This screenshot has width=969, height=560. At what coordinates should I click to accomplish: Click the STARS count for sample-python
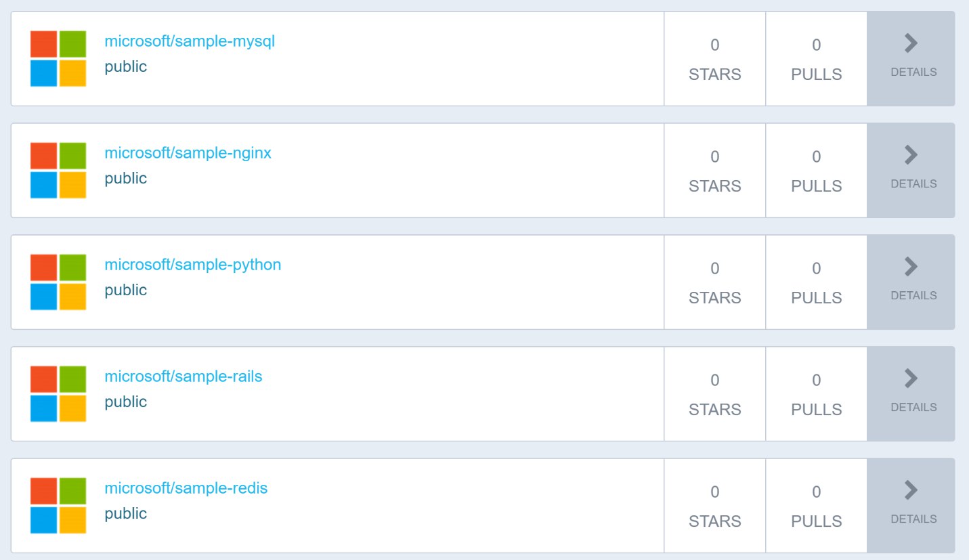[x=715, y=269]
